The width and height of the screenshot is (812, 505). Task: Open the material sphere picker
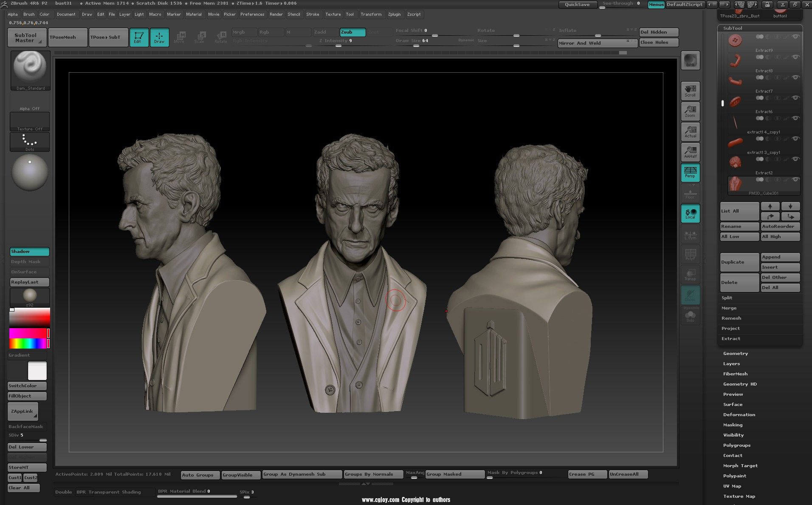tap(30, 172)
